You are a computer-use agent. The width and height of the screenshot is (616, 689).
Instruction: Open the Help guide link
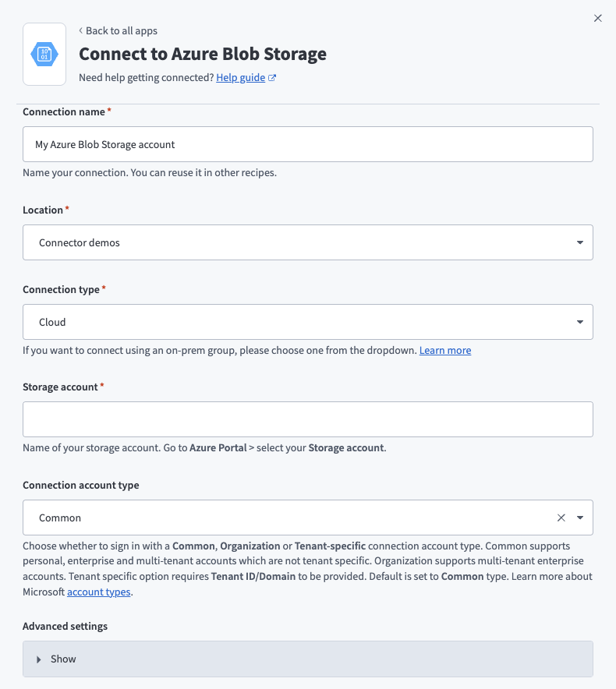coord(240,77)
